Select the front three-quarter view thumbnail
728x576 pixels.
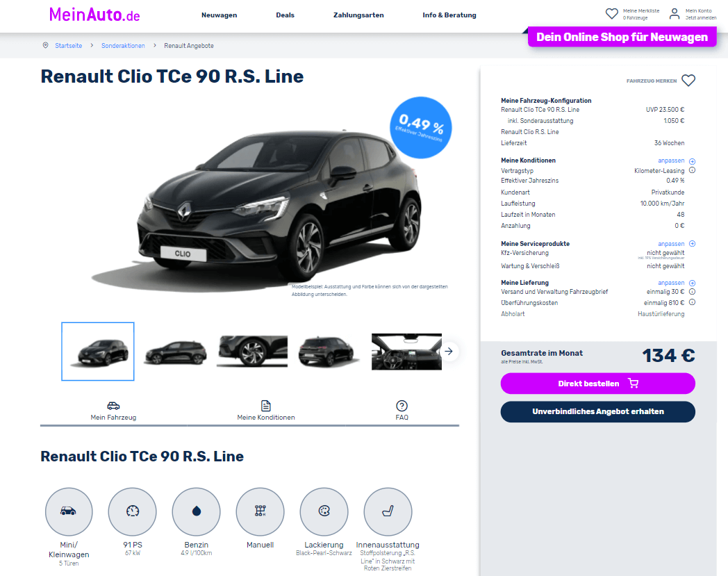click(98, 352)
